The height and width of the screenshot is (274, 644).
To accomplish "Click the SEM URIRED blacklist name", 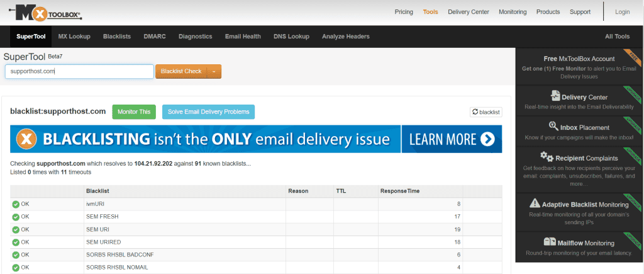I will click(x=104, y=243).
